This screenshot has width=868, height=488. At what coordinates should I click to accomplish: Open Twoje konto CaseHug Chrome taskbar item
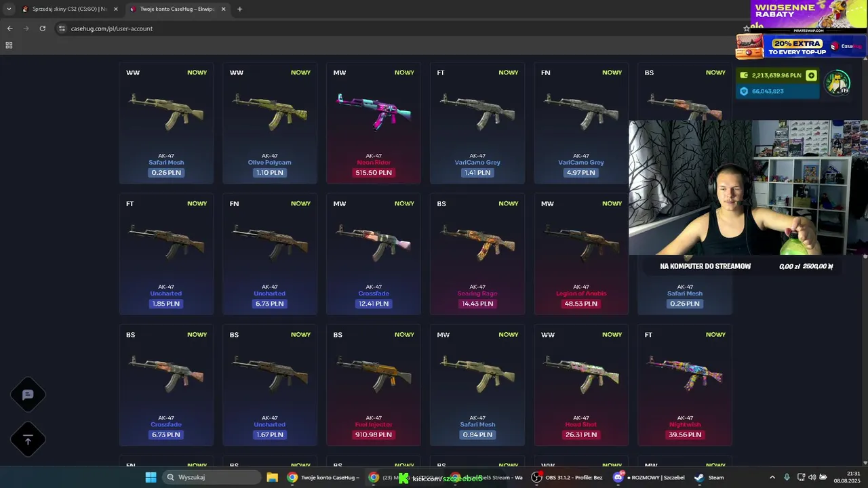323,477
